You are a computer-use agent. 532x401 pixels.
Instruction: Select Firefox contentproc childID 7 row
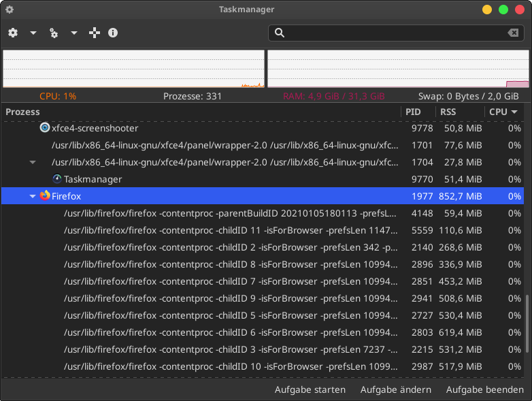[263, 281]
